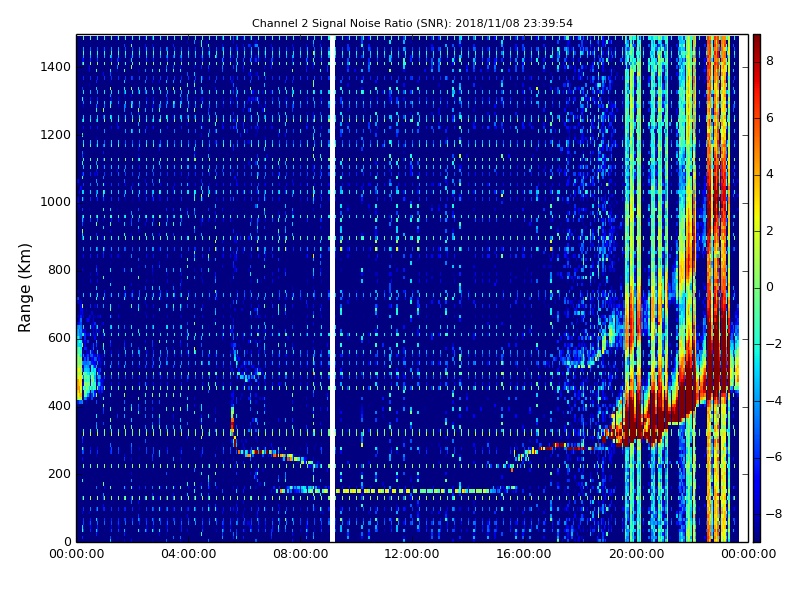Click the 'Range (Km)' y-axis label
Viewport: 800px width, 600px height.
(24, 288)
